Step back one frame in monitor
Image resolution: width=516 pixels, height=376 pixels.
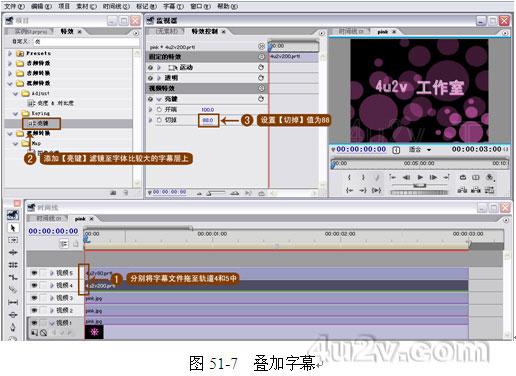(406, 177)
